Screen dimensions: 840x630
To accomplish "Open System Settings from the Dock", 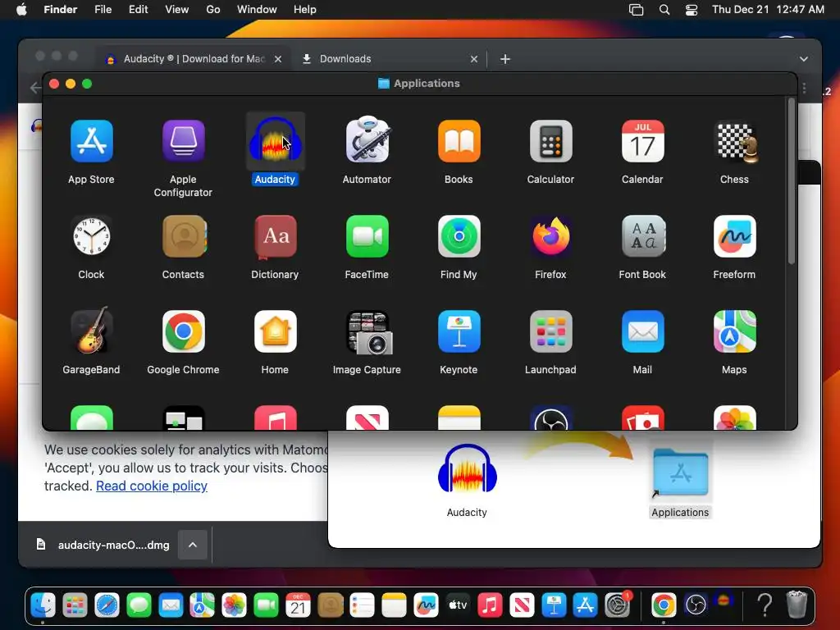I will 618,605.
